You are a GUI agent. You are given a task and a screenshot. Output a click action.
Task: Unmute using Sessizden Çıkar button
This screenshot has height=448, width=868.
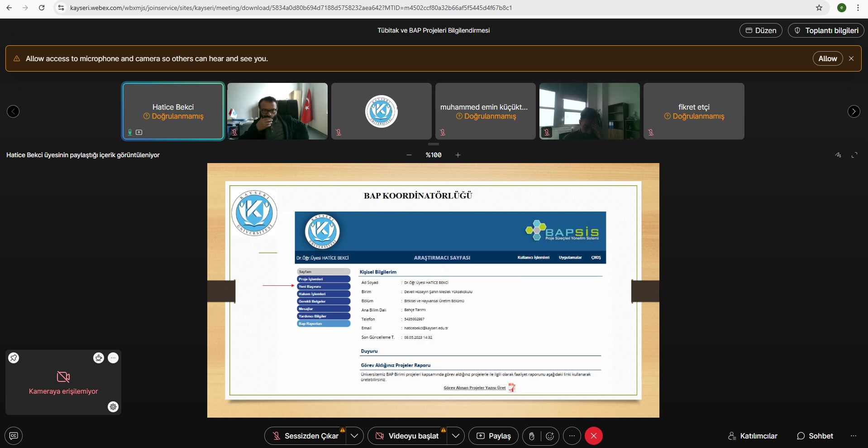coord(305,436)
